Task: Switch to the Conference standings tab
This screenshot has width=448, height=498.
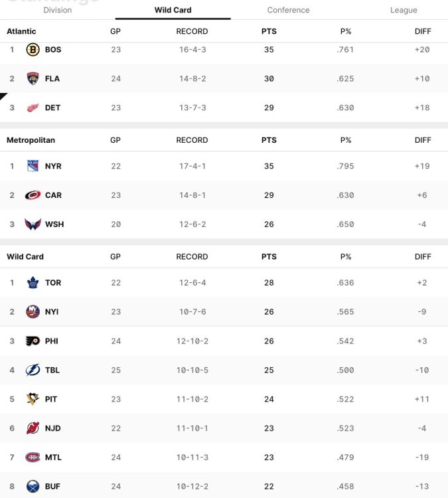Action: coord(288,10)
